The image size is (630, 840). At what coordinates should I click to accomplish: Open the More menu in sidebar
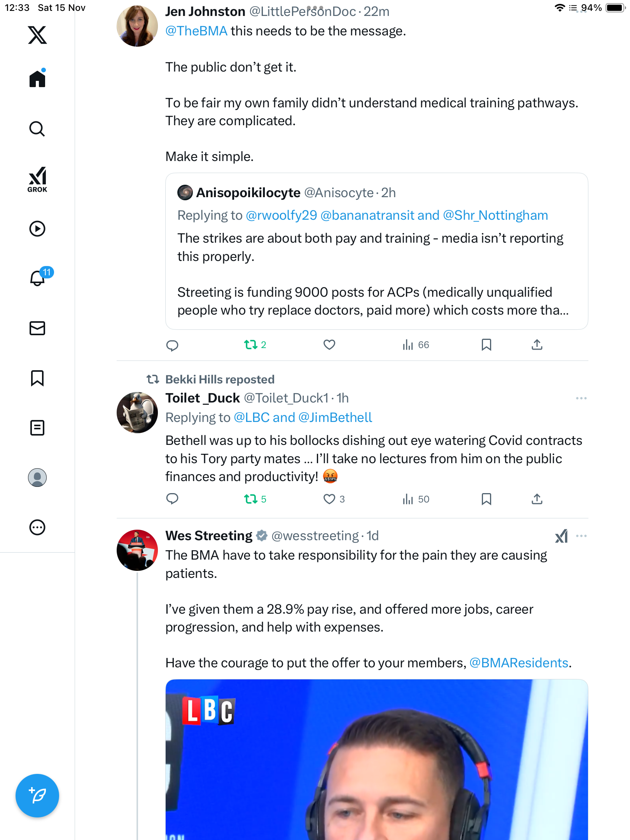point(37,527)
